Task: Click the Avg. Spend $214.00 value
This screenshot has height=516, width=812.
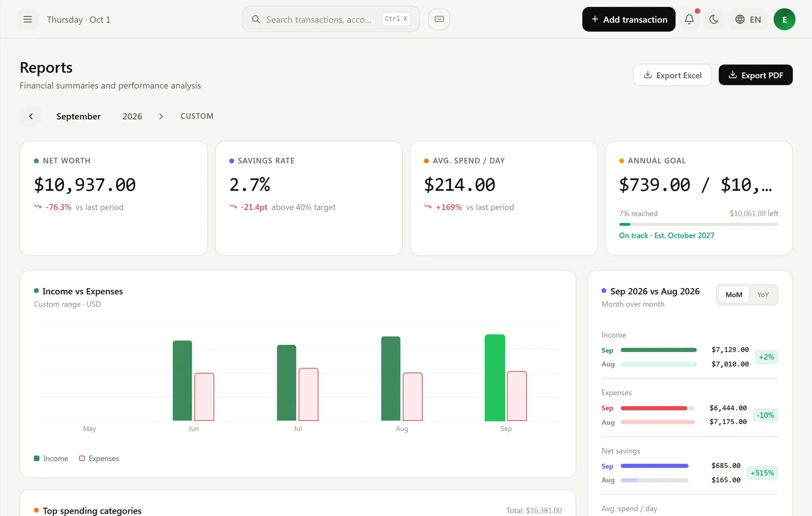Action: pyautogui.click(x=460, y=185)
